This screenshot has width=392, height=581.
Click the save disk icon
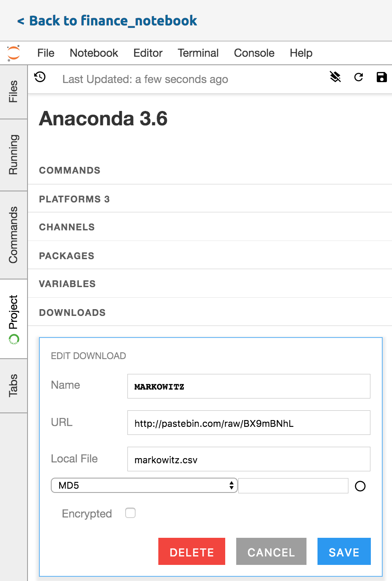(x=381, y=77)
